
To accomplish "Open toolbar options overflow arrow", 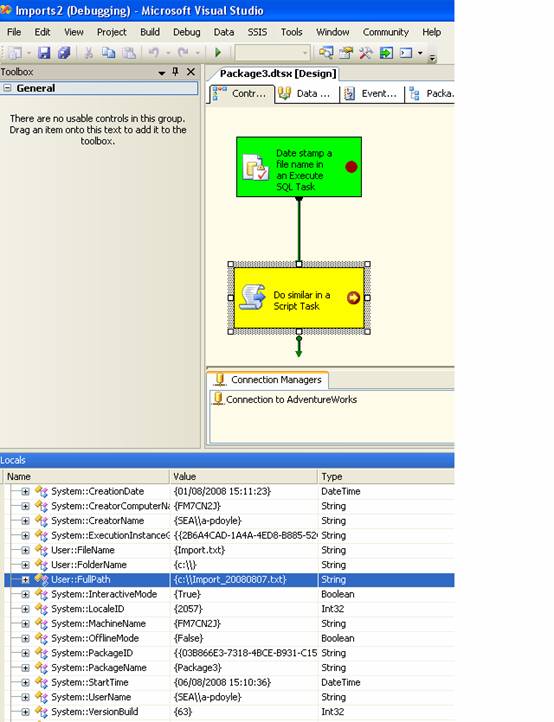I will click(x=432, y=58).
